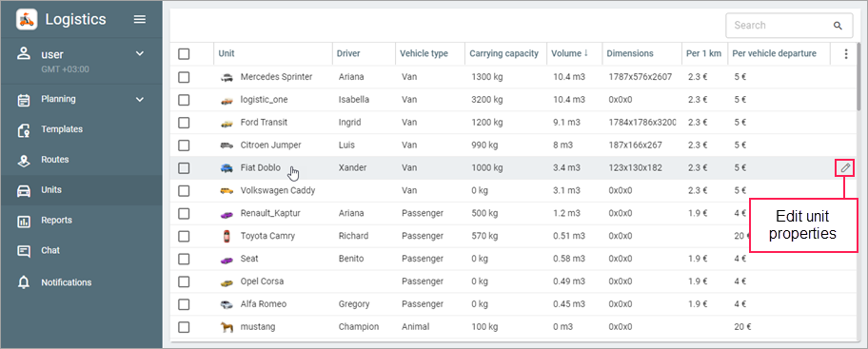Click the Reports chart icon in sidebar
This screenshot has height=349, width=868.
tap(23, 221)
